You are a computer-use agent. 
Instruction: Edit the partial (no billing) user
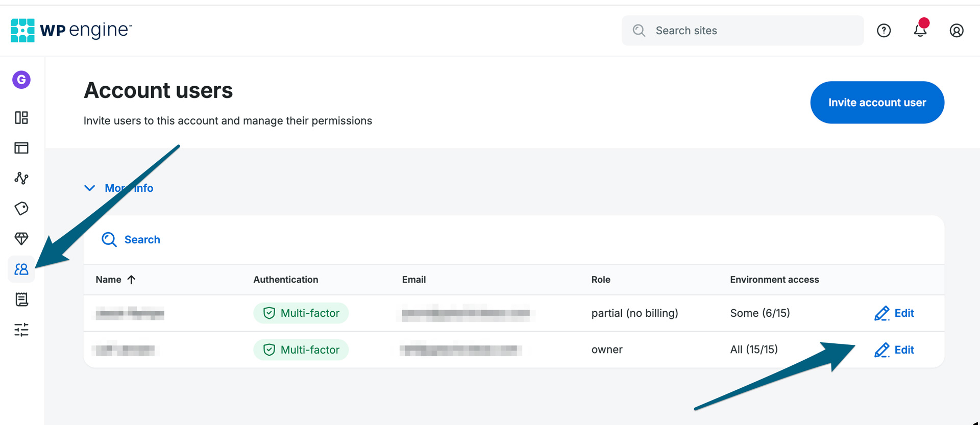pyautogui.click(x=894, y=313)
